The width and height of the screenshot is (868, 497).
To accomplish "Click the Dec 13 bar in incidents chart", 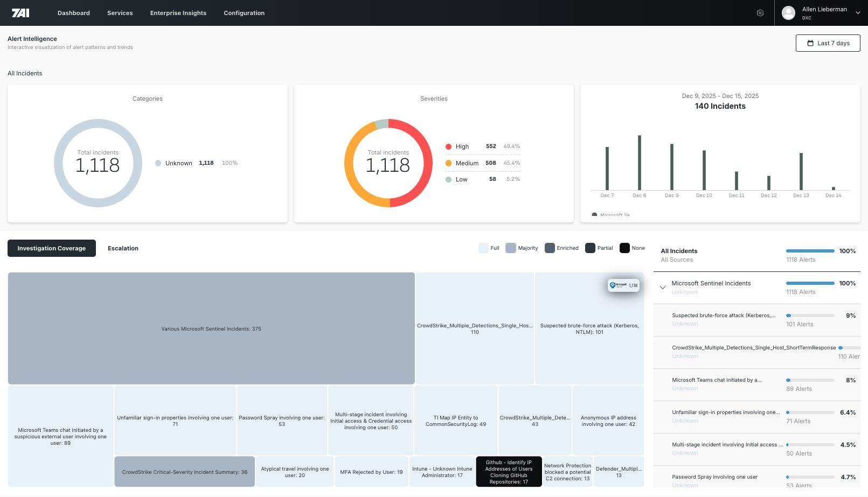I will 801,171.
